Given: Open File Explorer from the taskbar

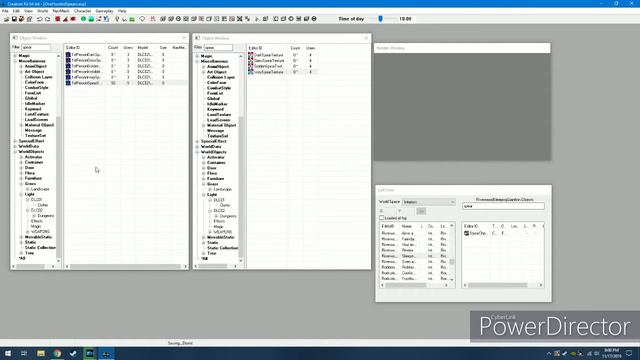Looking at the screenshot, I should click(41, 353).
